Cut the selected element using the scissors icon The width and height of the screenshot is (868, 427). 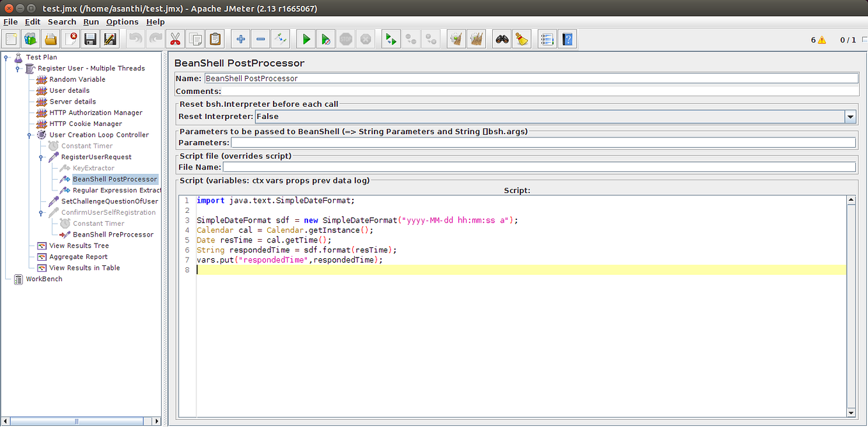coord(174,38)
